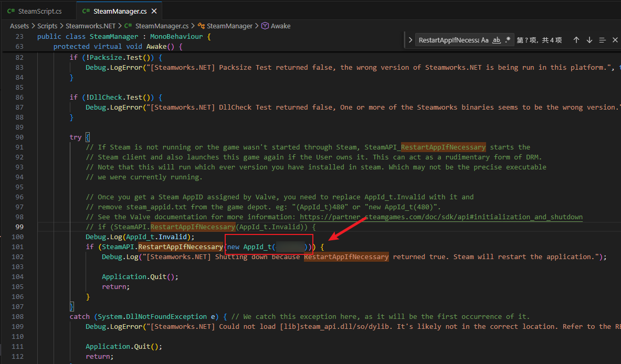Click sticky header 'public class SteamManager' line
This screenshot has width=621, height=364.
(x=124, y=36)
